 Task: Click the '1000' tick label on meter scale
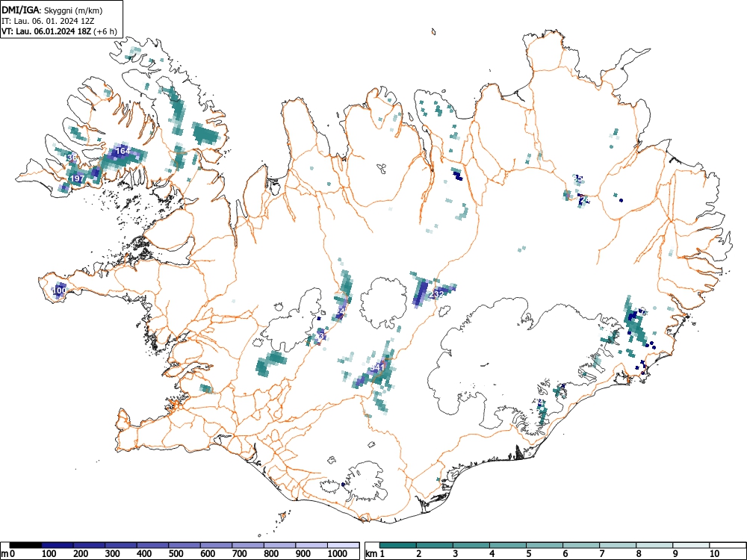click(338, 554)
